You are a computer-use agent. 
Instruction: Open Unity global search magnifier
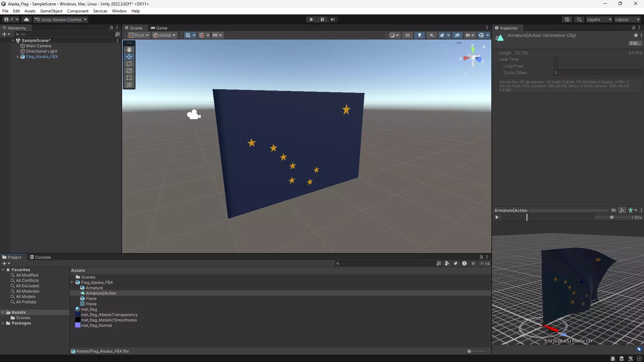point(579,19)
